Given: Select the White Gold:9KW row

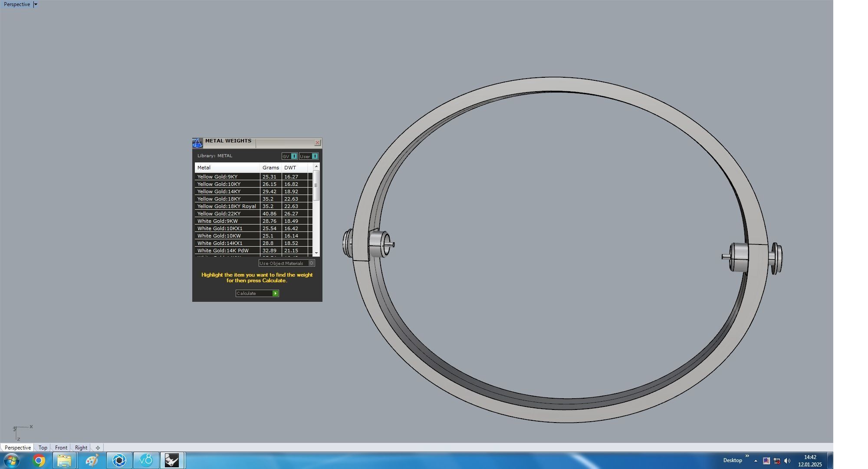Looking at the screenshot, I should point(253,221).
